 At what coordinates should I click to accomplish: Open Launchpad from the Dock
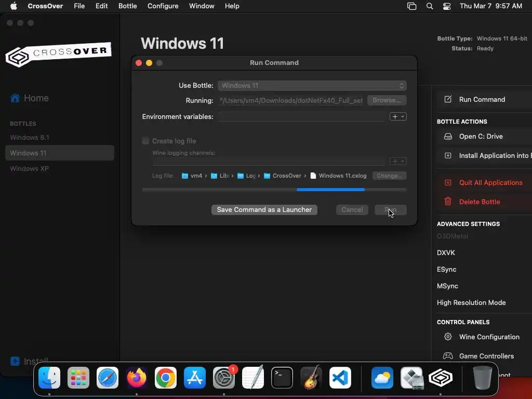coord(78,378)
